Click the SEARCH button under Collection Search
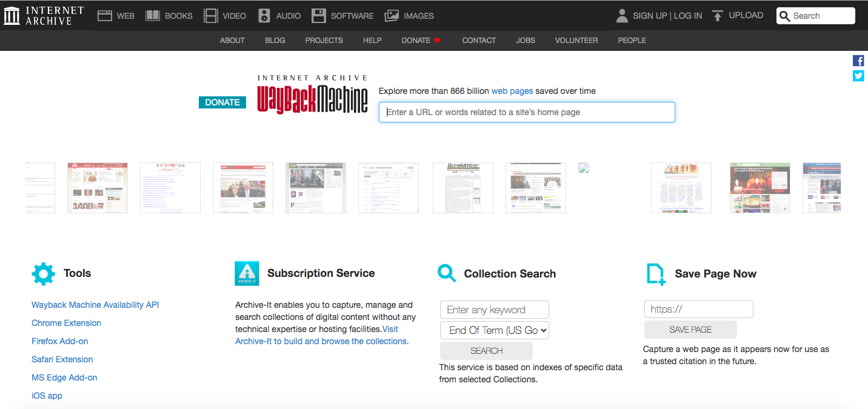This screenshot has width=868, height=409. click(x=486, y=351)
